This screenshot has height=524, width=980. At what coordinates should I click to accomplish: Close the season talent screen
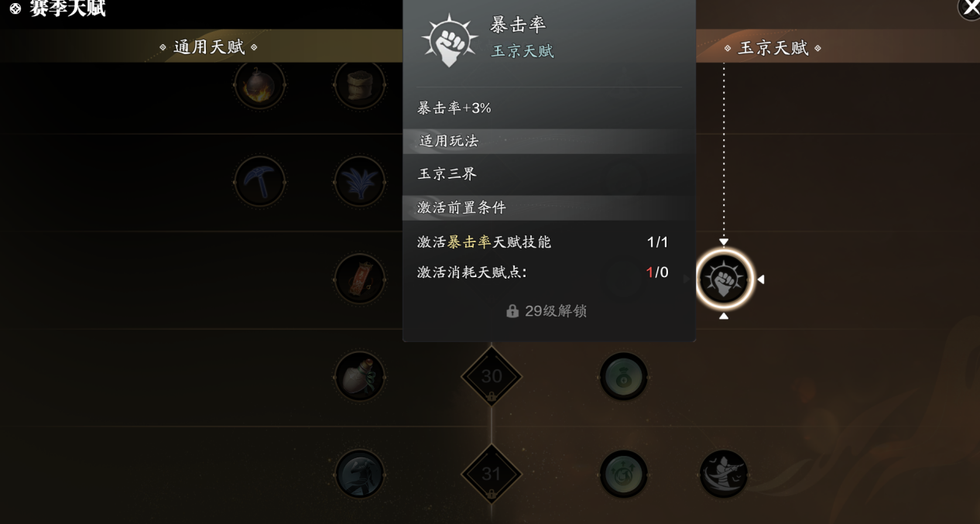[969, 8]
